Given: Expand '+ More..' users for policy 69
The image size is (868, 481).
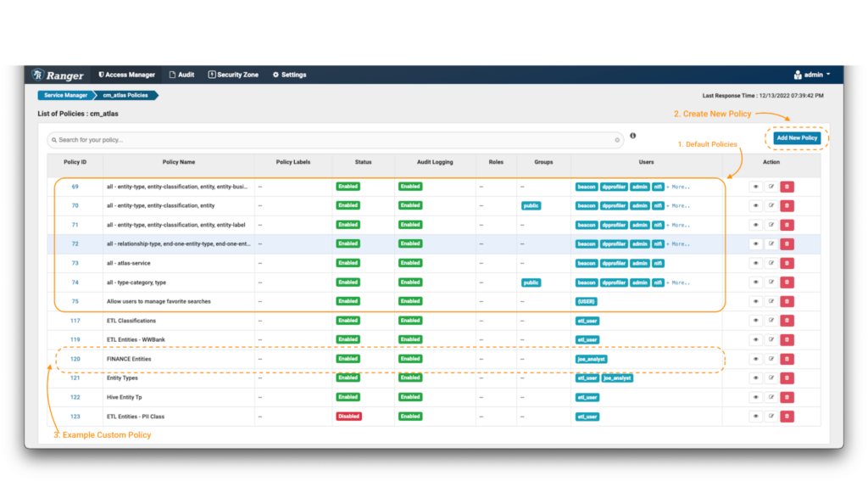Looking at the screenshot, I should pos(678,187).
